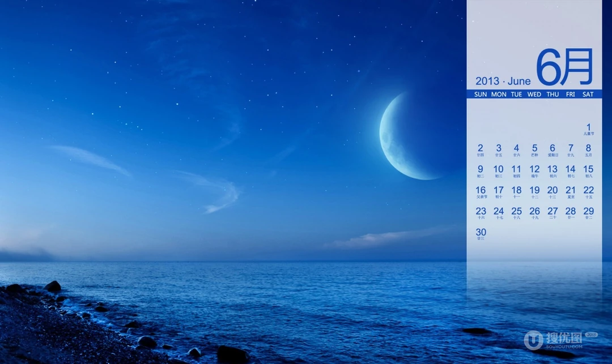The width and height of the screenshot is (612, 364).
Task: Choose date 24 in the calendar grid
Action: 499,211
